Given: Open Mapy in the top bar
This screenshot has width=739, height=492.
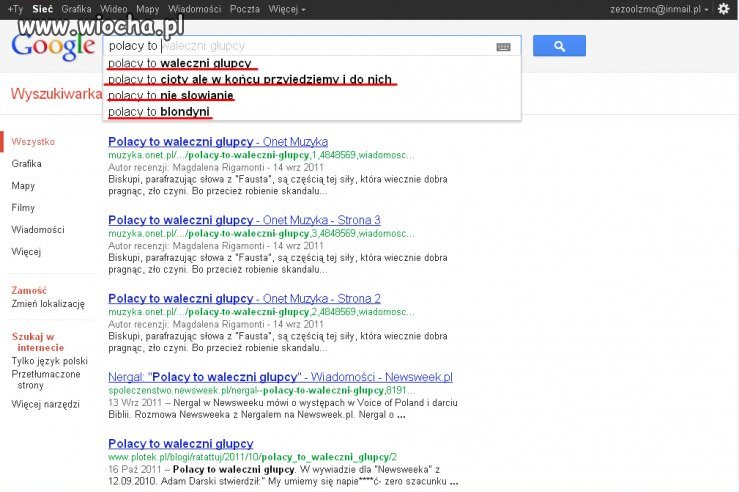Looking at the screenshot, I should [x=148, y=9].
